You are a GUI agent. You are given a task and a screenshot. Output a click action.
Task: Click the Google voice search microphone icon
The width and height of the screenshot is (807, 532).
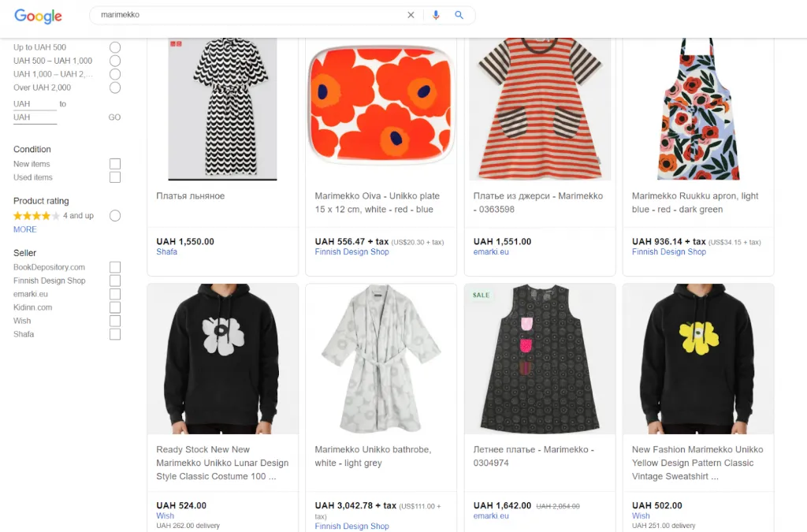436,14
